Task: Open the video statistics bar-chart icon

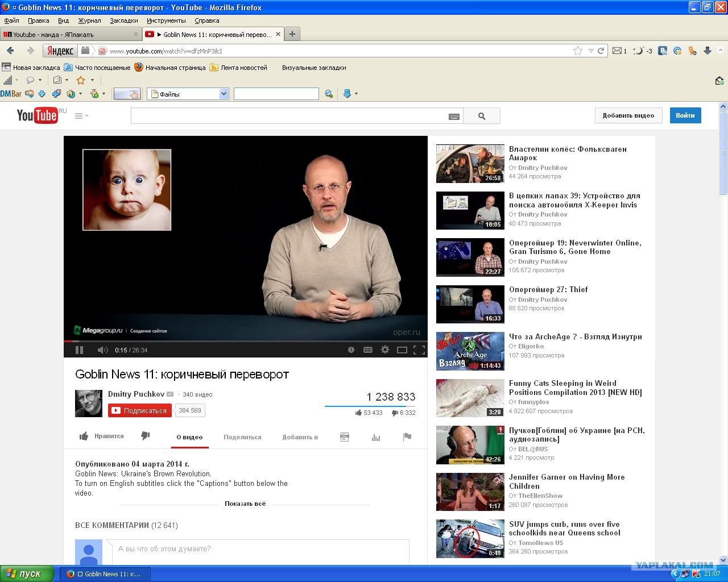Action: coord(376,437)
